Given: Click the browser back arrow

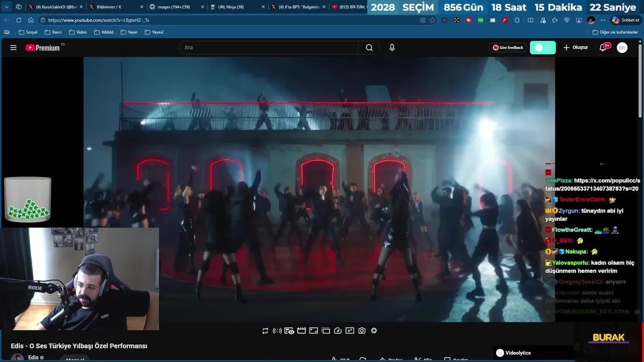Looking at the screenshot, I should coord(7,20).
